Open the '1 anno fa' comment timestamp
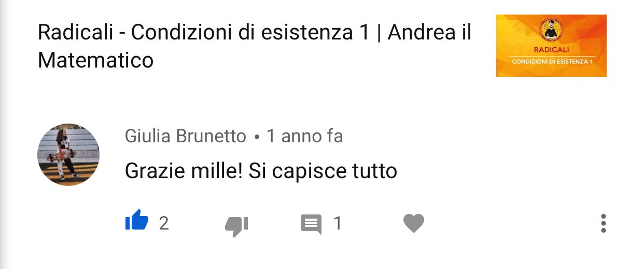This screenshot has width=644, height=269. click(304, 136)
